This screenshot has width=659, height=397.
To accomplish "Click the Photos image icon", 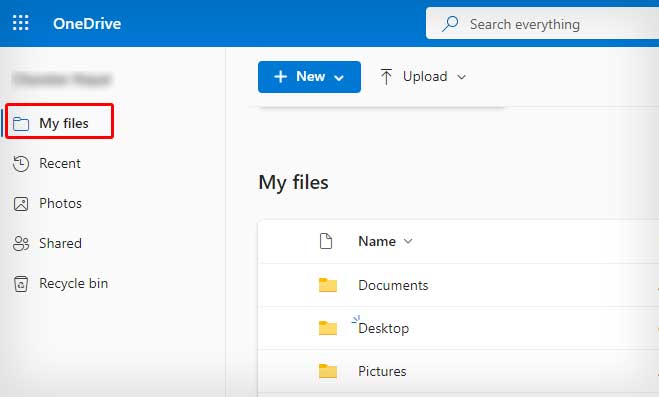I will click(x=21, y=204).
